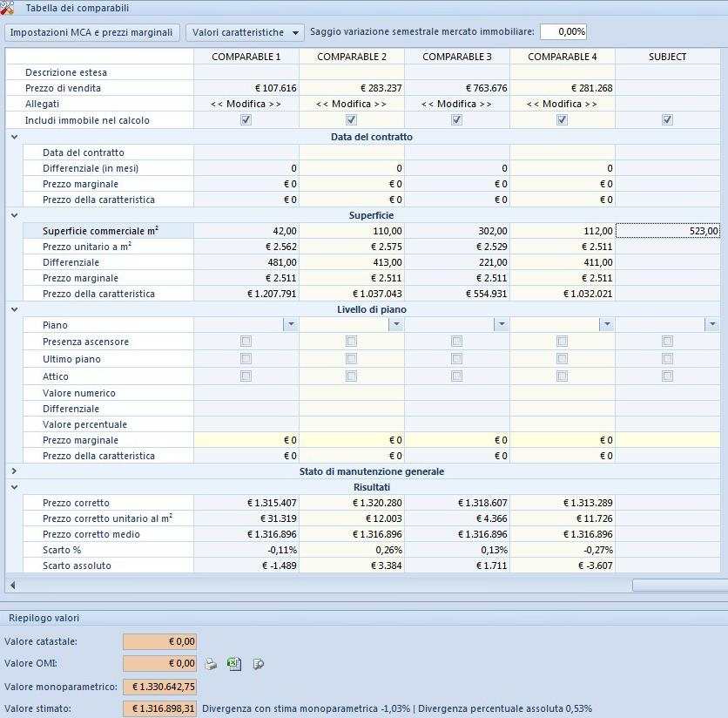The height and width of the screenshot is (718, 728).
Task: Open the Piano dropdown for the Subject
Action: (711, 325)
